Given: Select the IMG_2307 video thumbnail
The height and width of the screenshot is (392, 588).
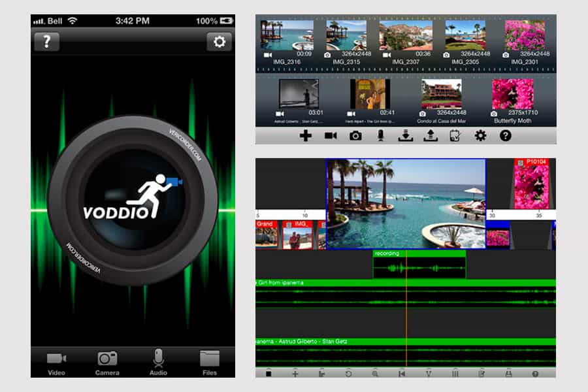Looking at the screenshot, I should point(406,36).
